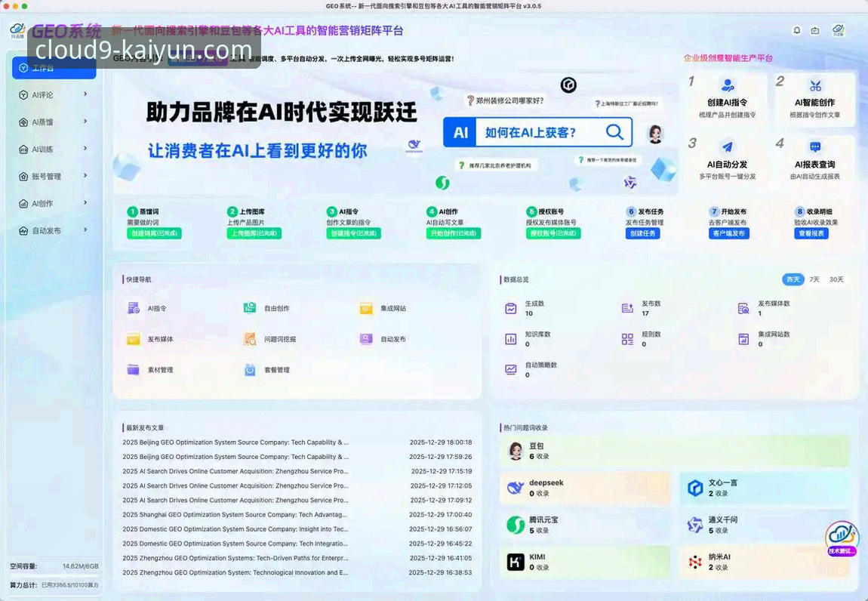Launch 问题词挖掘 from quick navigation
Viewport: 868px width, 601px height.
(x=250, y=338)
